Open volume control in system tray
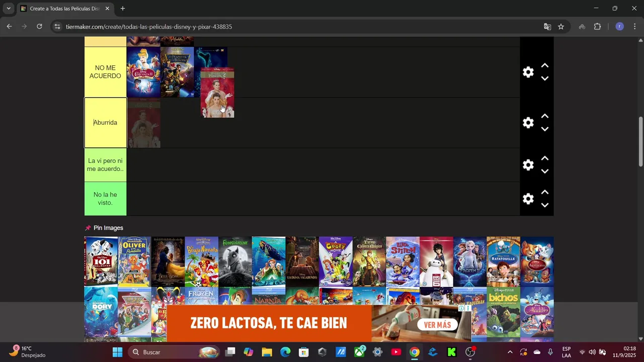This screenshot has width=644, height=362. point(592,352)
